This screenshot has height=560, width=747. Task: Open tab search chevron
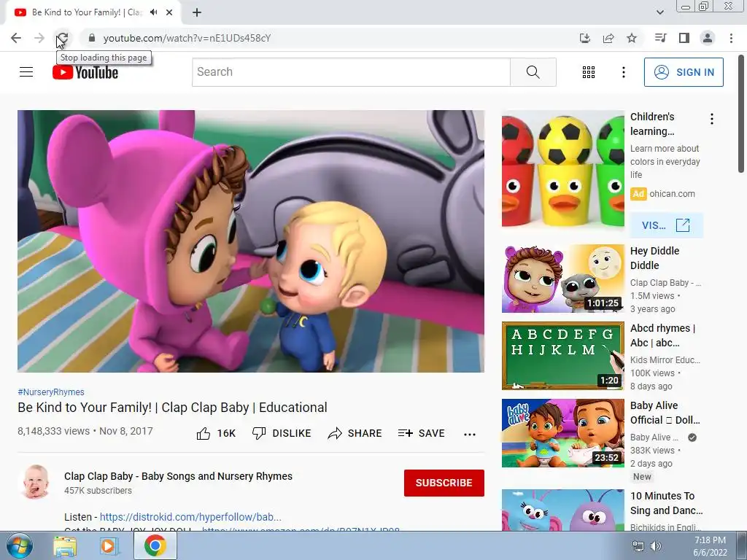[659, 12]
